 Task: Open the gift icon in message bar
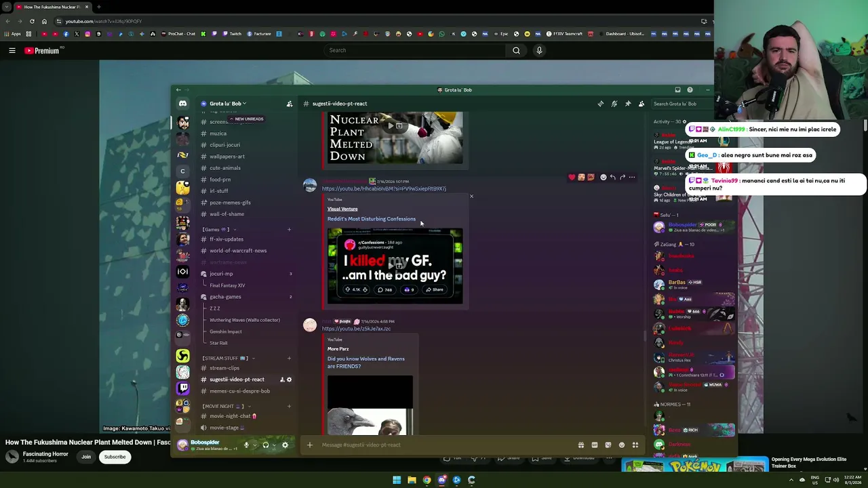pos(580,445)
